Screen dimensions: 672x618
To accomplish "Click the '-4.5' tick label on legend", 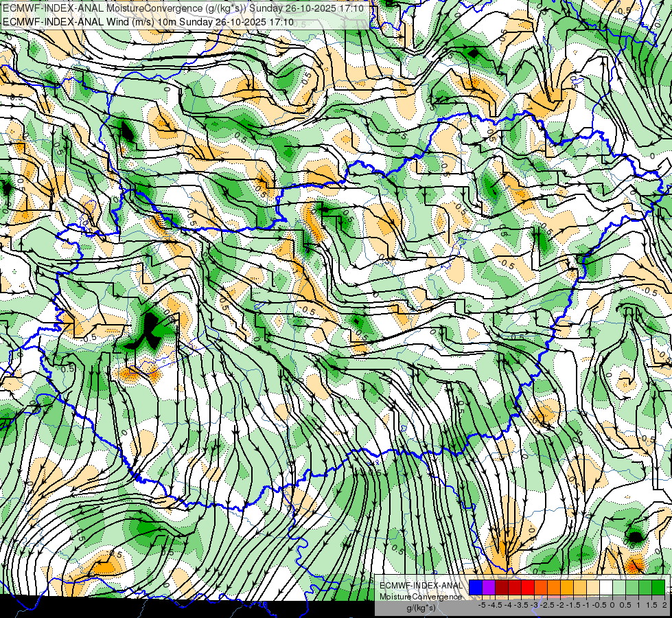I will [495, 605].
